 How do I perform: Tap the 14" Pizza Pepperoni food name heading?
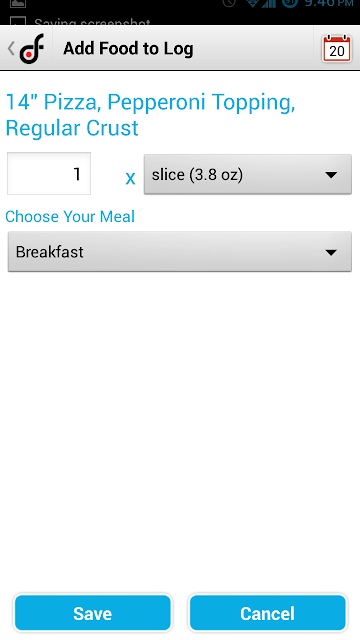(x=150, y=115)
